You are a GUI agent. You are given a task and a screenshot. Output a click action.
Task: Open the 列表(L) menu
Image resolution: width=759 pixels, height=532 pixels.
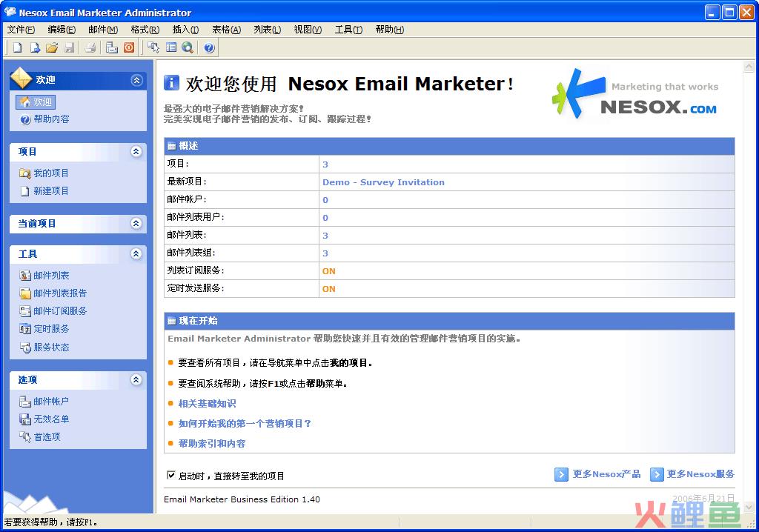coord(267,30)
